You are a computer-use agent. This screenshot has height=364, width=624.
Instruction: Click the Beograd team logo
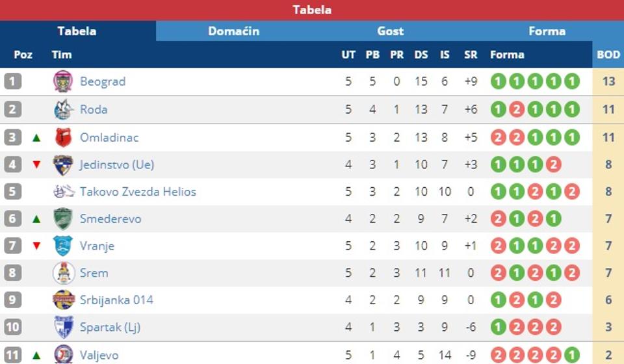click(x=63, y=81)
